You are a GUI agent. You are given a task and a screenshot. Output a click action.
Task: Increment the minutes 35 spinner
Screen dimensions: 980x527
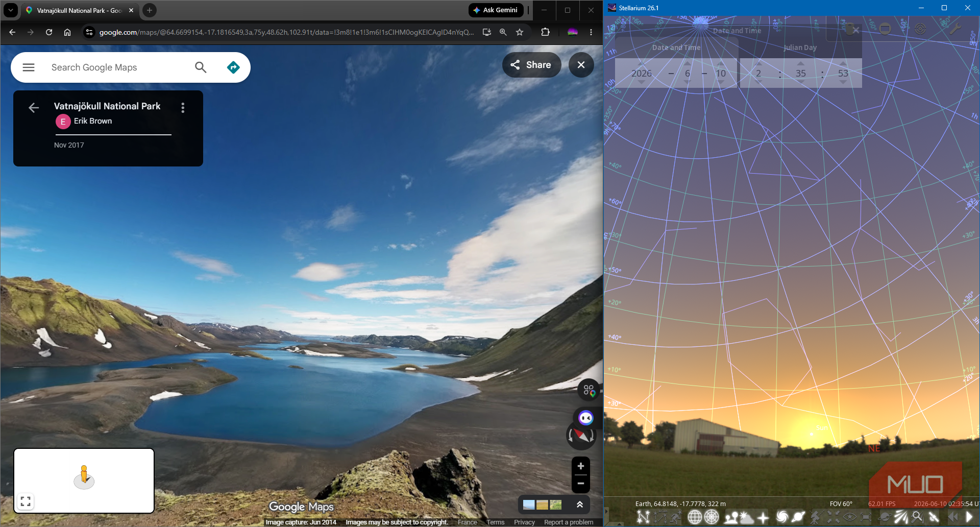[801, 63]
